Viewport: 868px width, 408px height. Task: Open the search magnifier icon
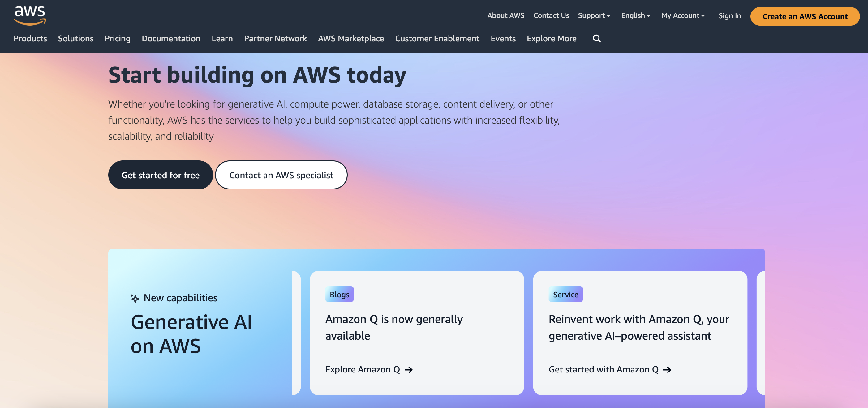pyautogui.click(x=596, y=39)
